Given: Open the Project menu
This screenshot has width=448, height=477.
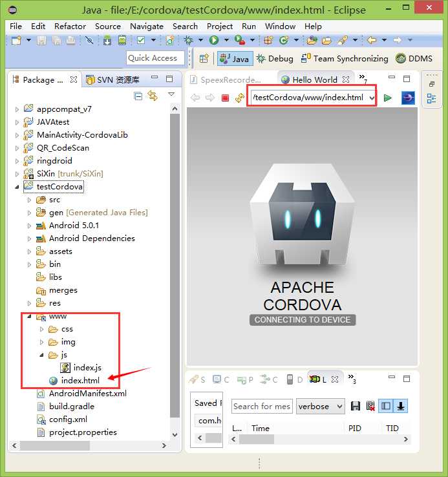Looking at the screenshot, I should [x=219, y=26].
